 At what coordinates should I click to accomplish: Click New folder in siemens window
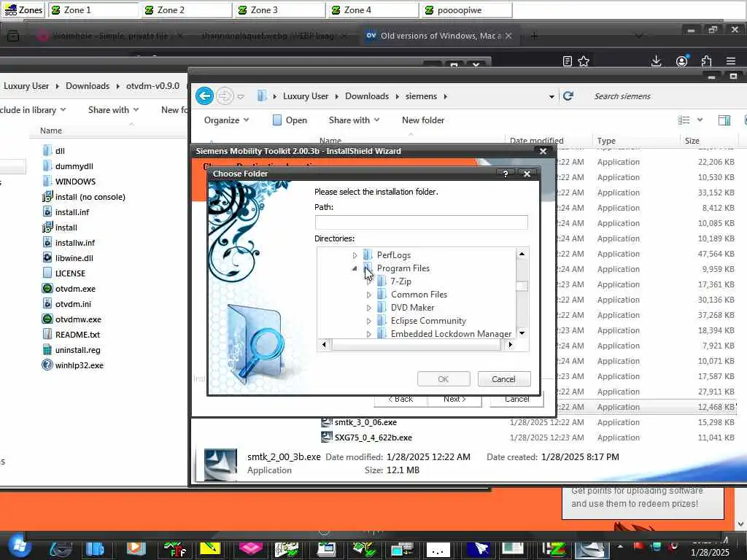[423, 120]
